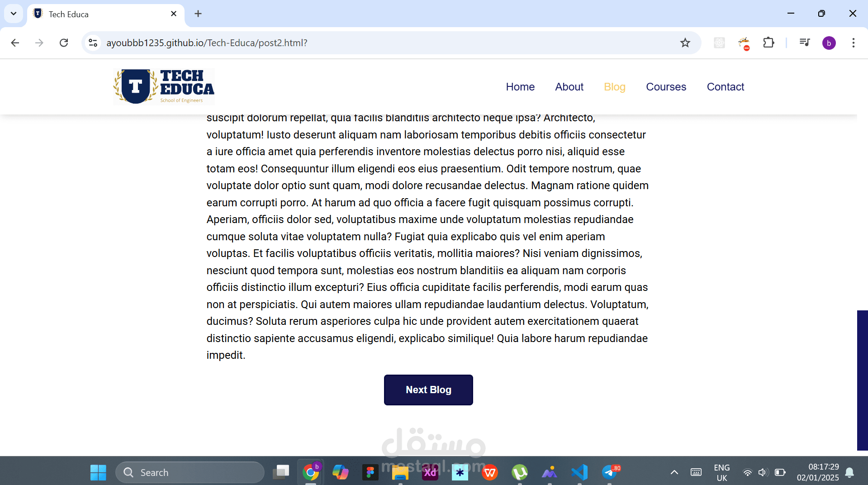Reload the current page

pyautogui.click(x=64, y=43)
